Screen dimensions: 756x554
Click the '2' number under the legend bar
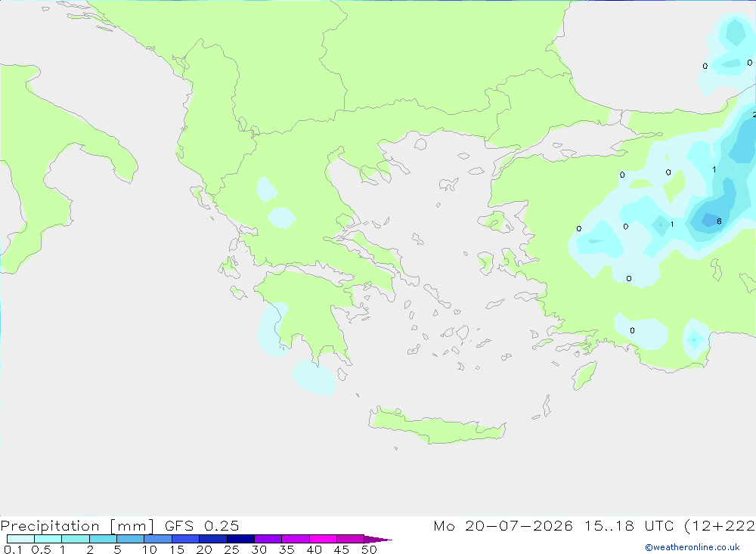point(90,549)
